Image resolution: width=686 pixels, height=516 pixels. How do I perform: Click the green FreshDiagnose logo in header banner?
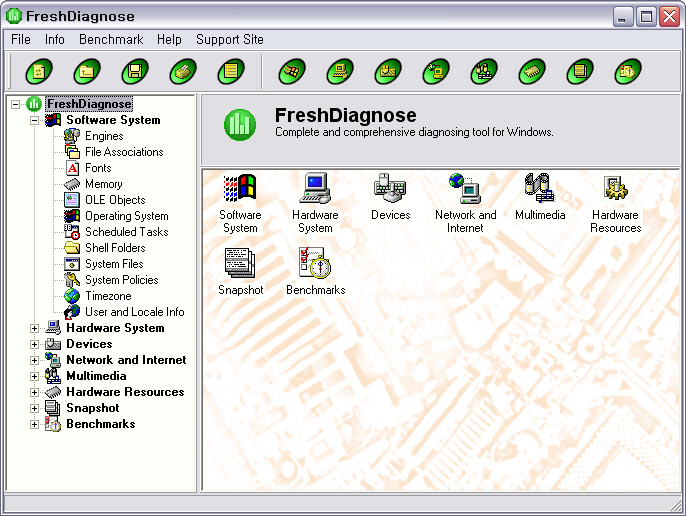[240, 125]
